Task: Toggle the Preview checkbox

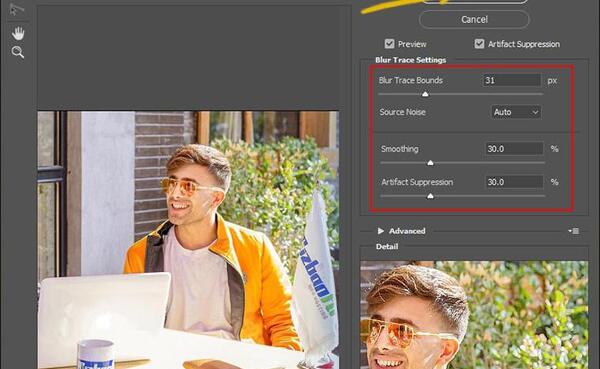Action: pos(390,44)
